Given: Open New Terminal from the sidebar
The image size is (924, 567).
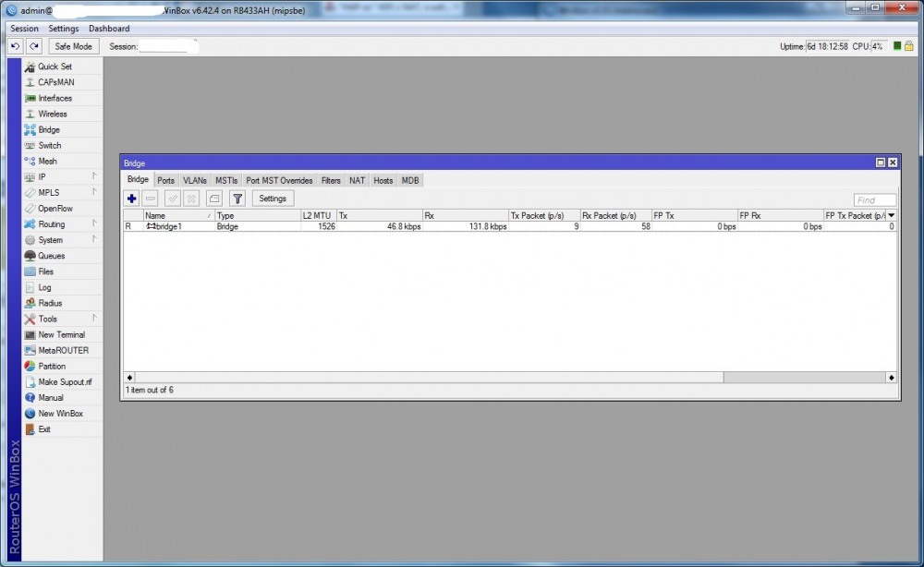Looking at the screenshot, I should pyautogui.click(x=61, y=335).
